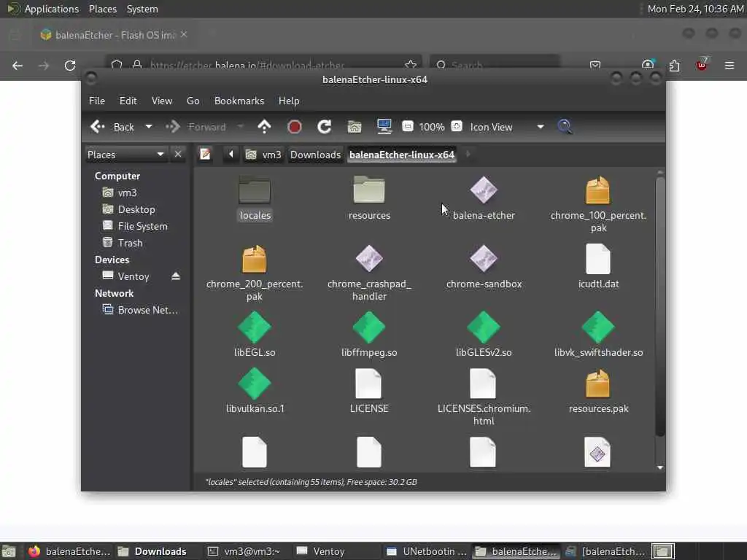Eject the Ventoy device
This screenshot has height=560, width=747.
click(176, 276)
